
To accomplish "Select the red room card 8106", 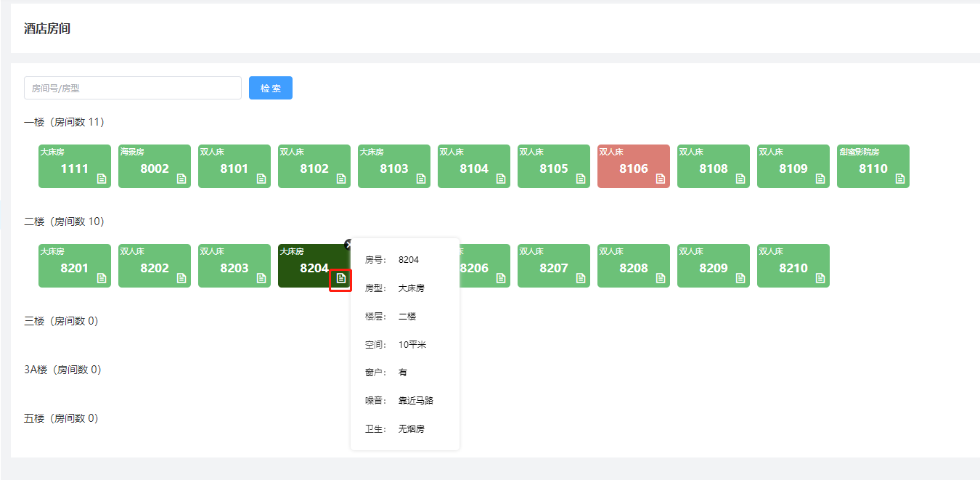I will (x=633, y=166).
